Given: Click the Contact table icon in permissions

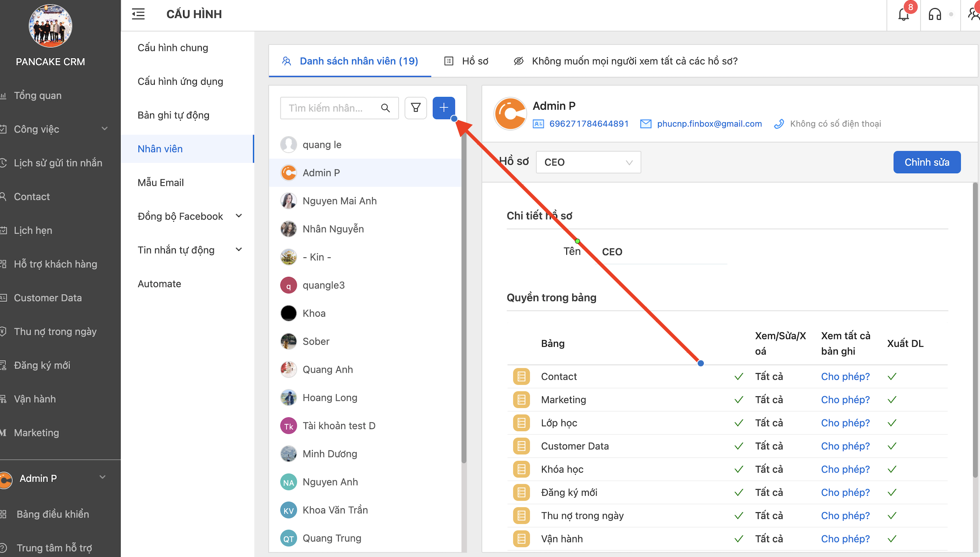Looking at the screenshot, I should point(521,377).
